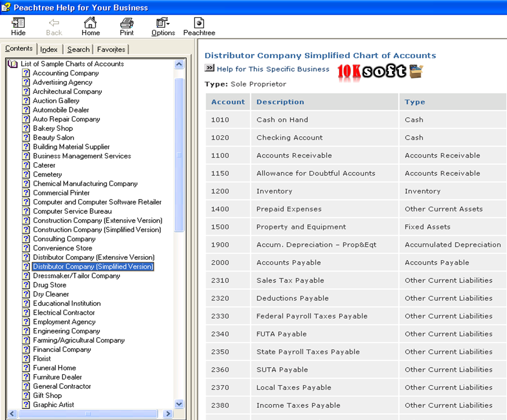Switch to the Index tab

pos(49,49)
